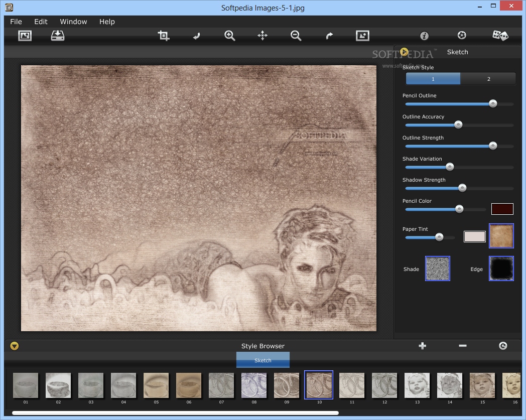
Task: Select style preset 12
Action: [x=384, y=385]
